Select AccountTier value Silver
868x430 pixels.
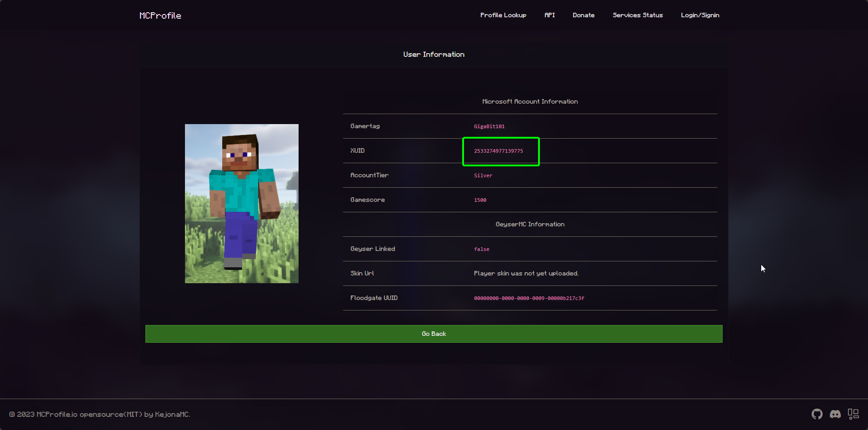483,175
